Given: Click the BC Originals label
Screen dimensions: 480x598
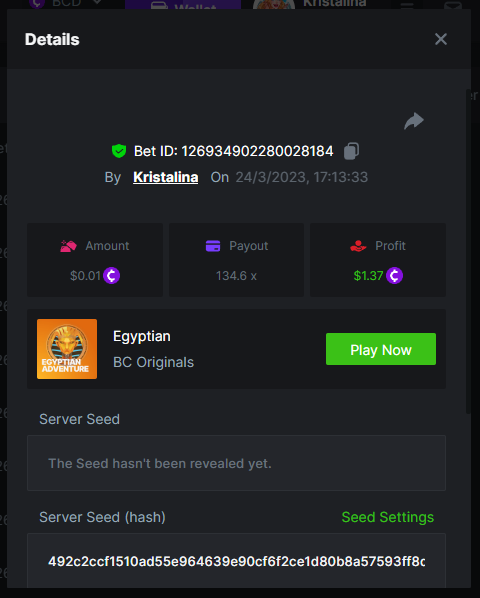Looking at the screenshot, I should click(154, 362).
